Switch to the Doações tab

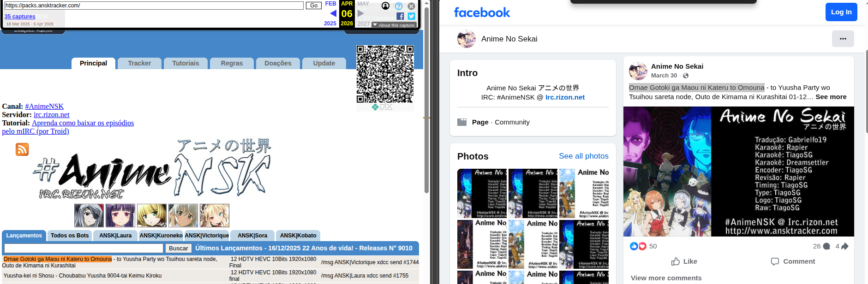click(278, 63)
